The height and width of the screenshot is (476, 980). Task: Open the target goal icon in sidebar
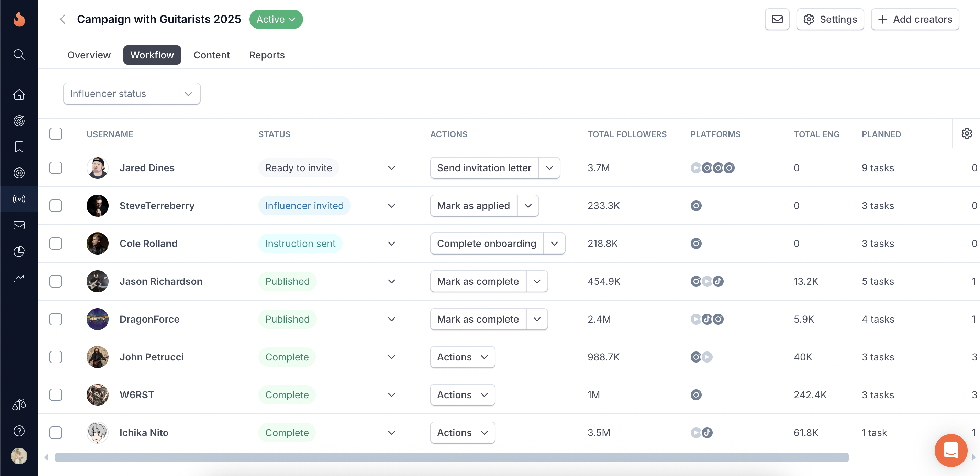tap(19, 121)
